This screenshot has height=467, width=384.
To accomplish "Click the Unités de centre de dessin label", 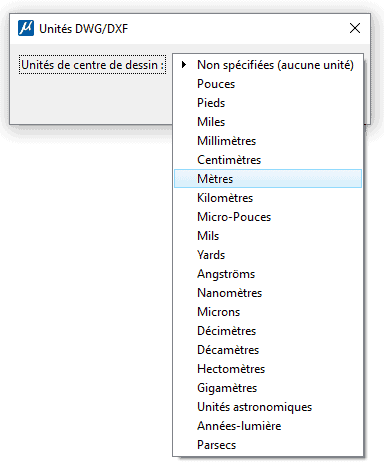I will coord(93,65).
